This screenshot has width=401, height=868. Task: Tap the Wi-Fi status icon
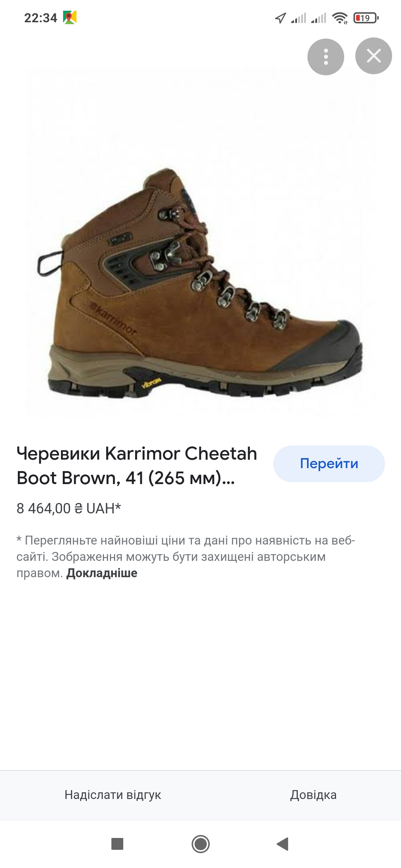(340, 18)
